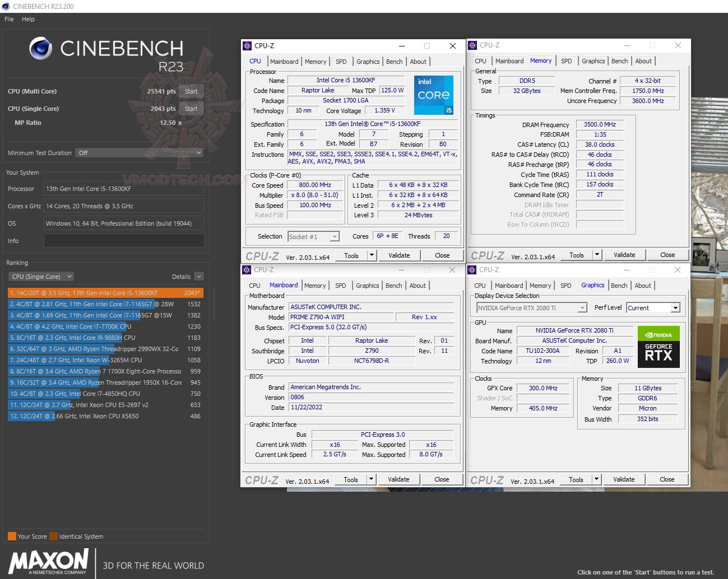The height and width of the screenshot is (579, 728).
Task: Click the GPU Name value NVIDIA GeForce RTX 2080 Ti
Action: click(x=574, y=331)
